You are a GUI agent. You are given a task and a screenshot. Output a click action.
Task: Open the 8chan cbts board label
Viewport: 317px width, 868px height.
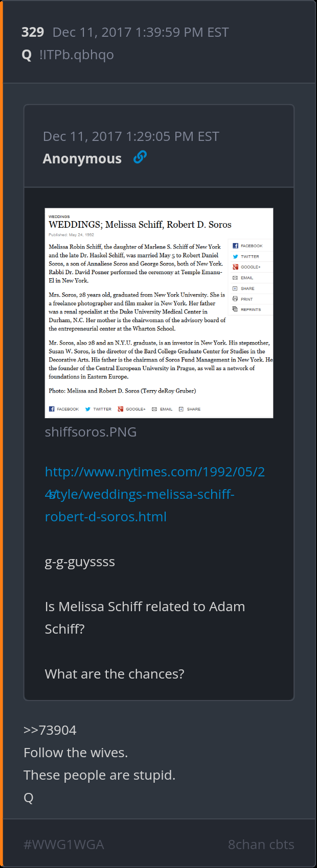click(x=261, y=845)
